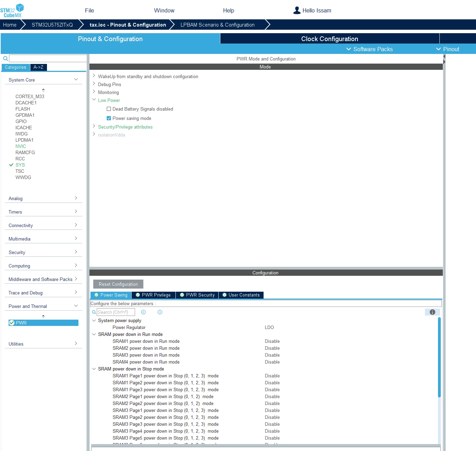Click the parameters list vertical scrollbar
476x451 pixels.
pos(439,357)
